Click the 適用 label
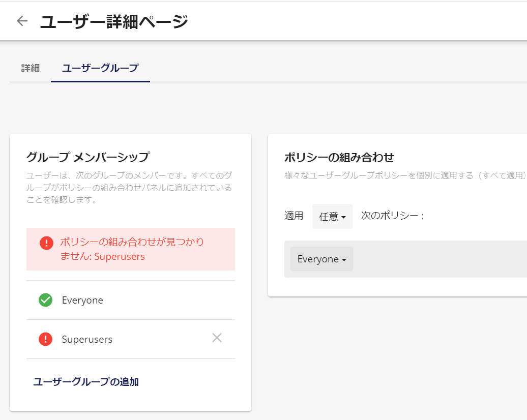 (294, 216)
